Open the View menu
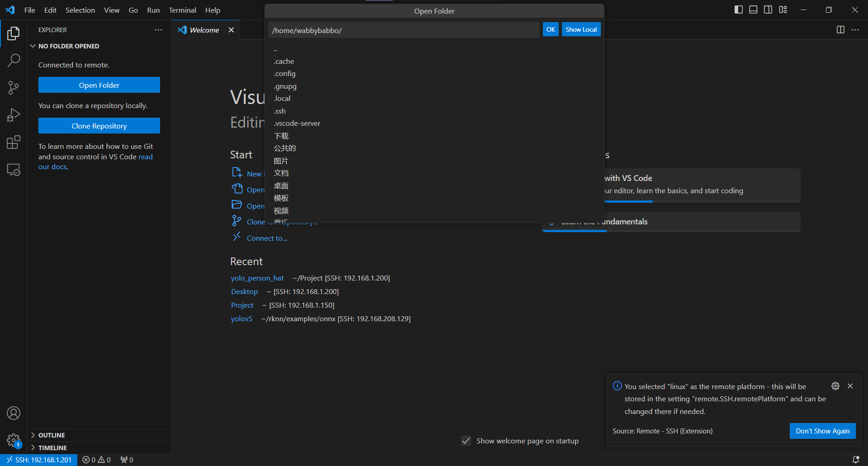The height and width of the screenshot is (466, 868). pyautogui.click(x=112, y=10)
